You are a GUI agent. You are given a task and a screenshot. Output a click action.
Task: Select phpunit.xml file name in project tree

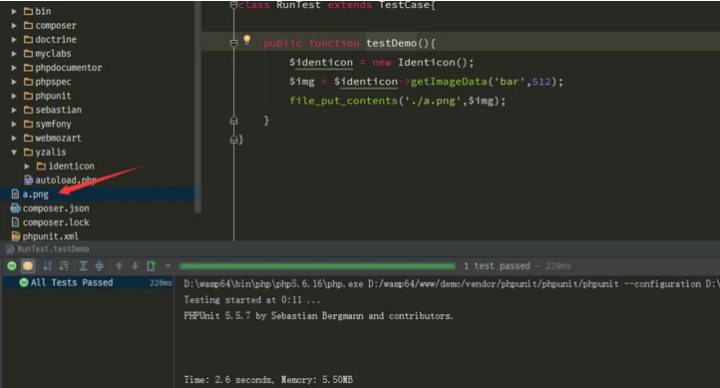[51, 236]
